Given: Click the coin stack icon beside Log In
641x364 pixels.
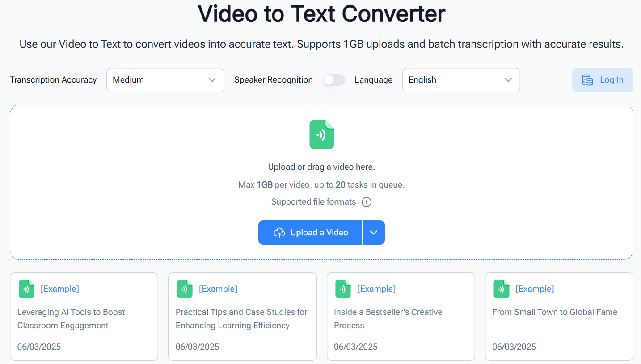Looking at the screenshot, I should (587, 80).
